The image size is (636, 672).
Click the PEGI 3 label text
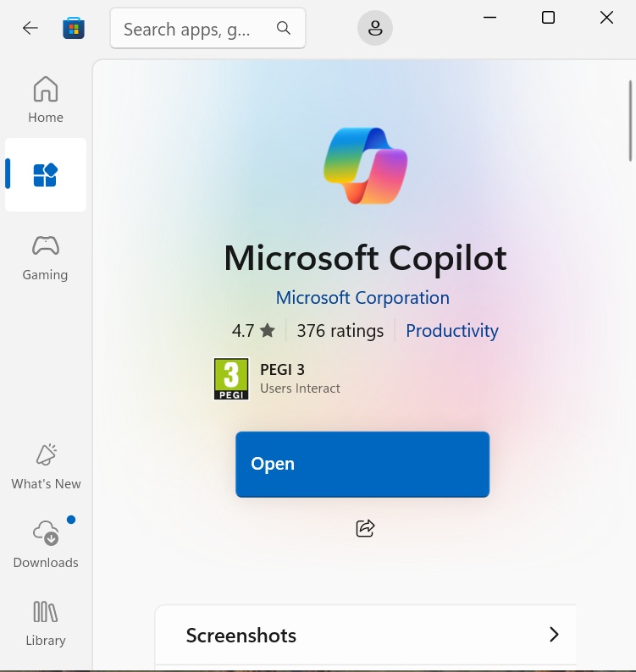pyautogui.click(x=282, y=369)
